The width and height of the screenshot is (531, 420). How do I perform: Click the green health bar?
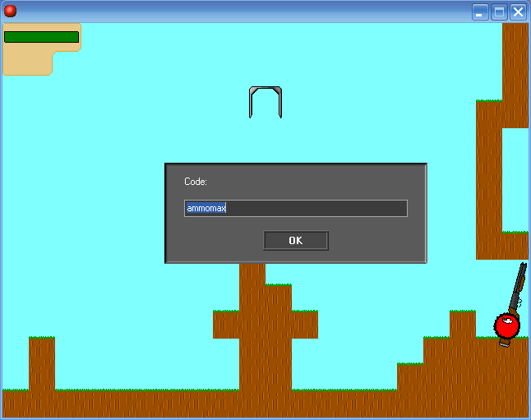pyautogui.click(x=41, y=37)
